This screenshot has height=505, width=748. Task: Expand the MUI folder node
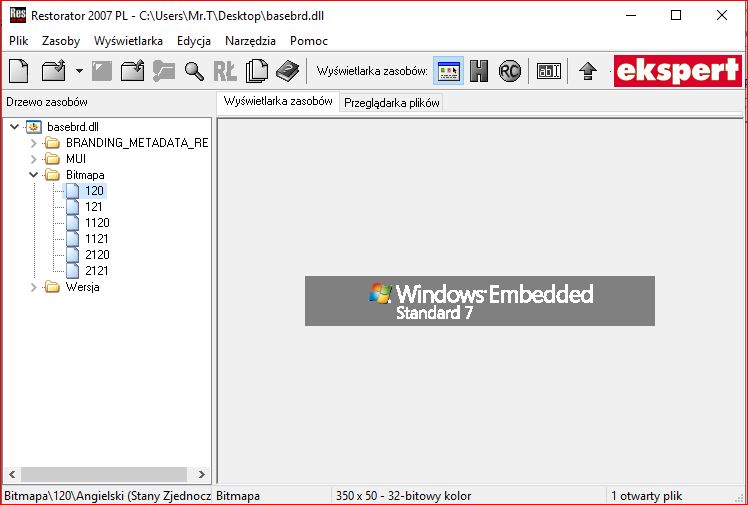(33, 159)
